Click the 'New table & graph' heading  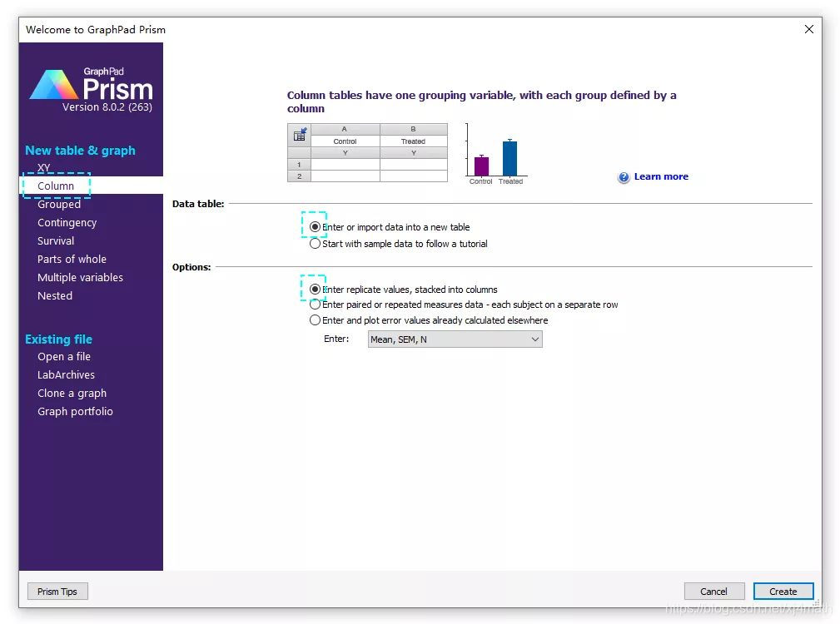(x=81, y=151)
